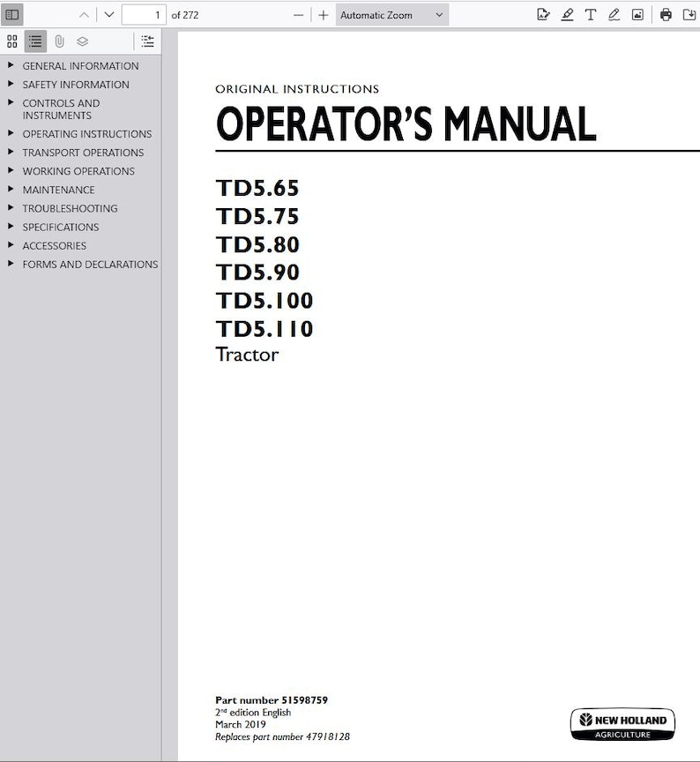Click the word Tractor on the page
The width and height of the screenshot is (700, 762).
[247, 355]
